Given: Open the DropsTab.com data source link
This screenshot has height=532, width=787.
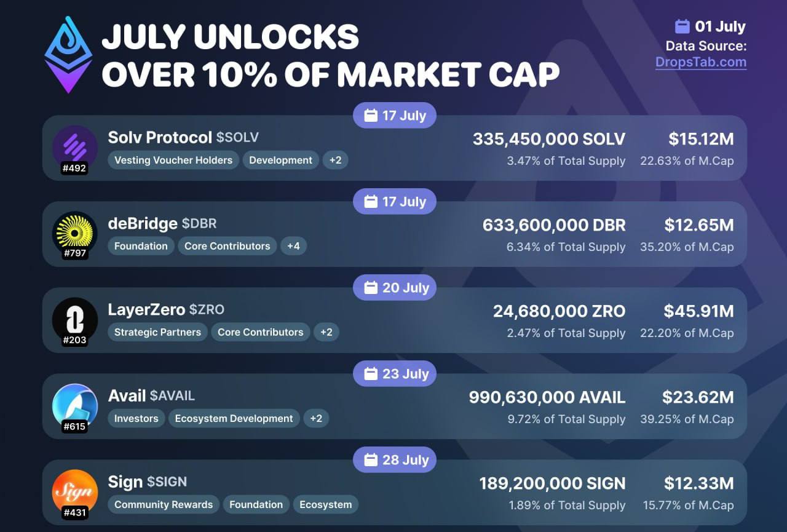Looking at the screenshot, I should (700, 62).
